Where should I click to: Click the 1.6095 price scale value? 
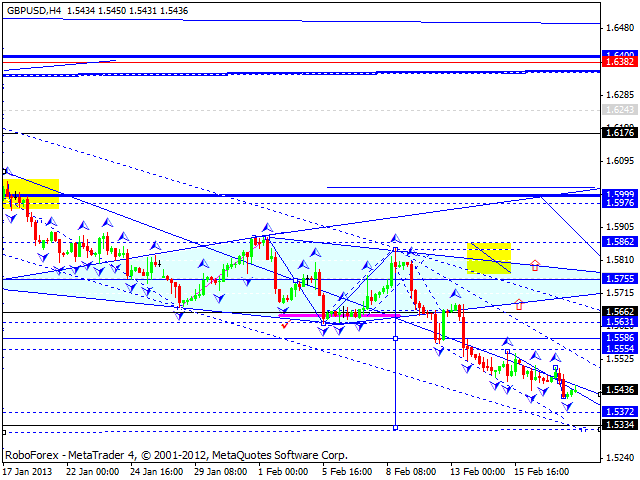point(620,161)
